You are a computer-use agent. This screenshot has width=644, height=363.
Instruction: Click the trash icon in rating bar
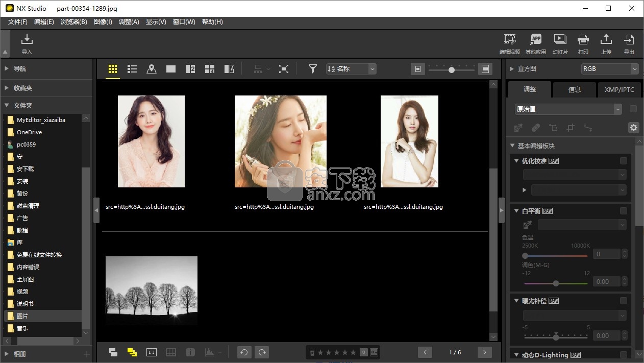pos(312,352)
